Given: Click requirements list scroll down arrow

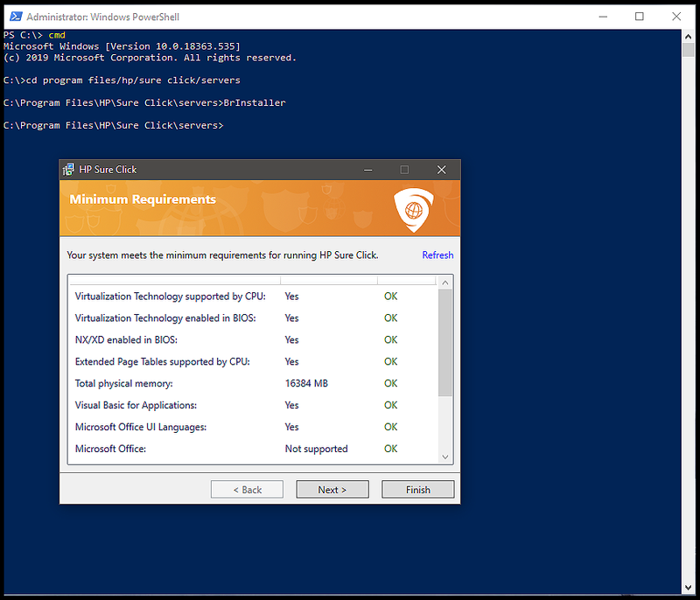Looking at the screenshot, I should pyautogui.click(x=445, y=457).
